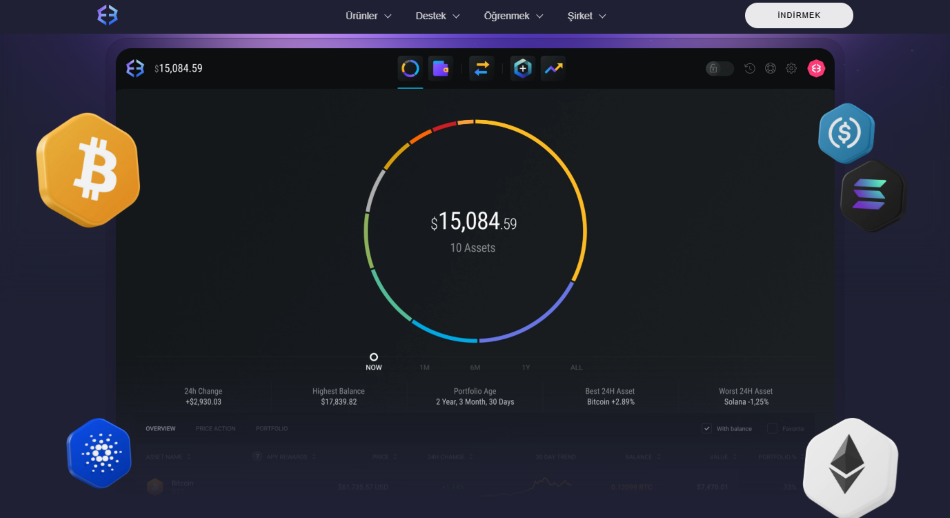
Task: Select the 6M time range
Action: [475, 367]
